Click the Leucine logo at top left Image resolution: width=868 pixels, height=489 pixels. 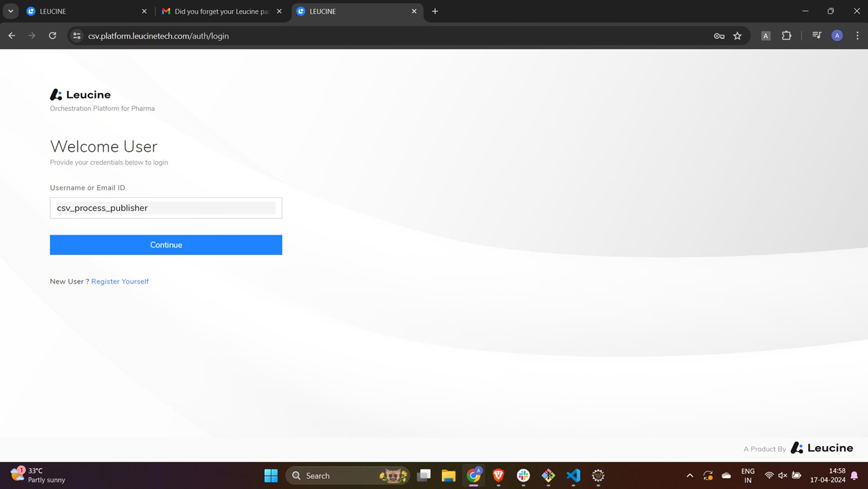(80, 95)
